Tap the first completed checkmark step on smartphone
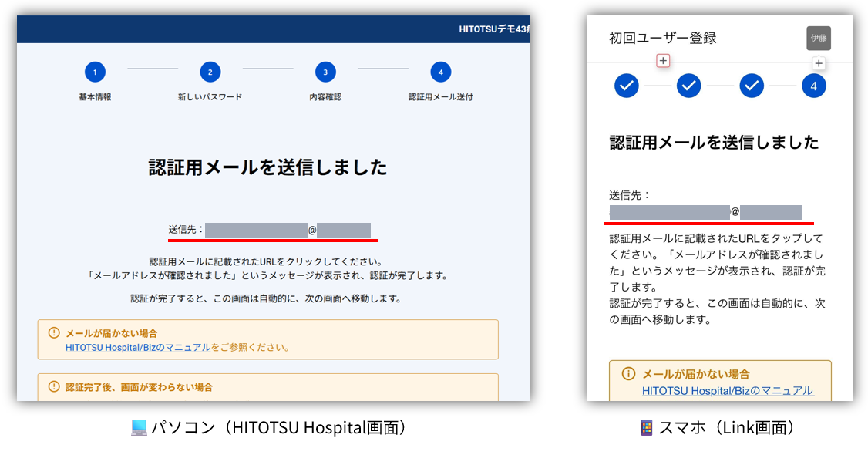The height and width of the screenshot is (455, 868). (x=627, y=86)
